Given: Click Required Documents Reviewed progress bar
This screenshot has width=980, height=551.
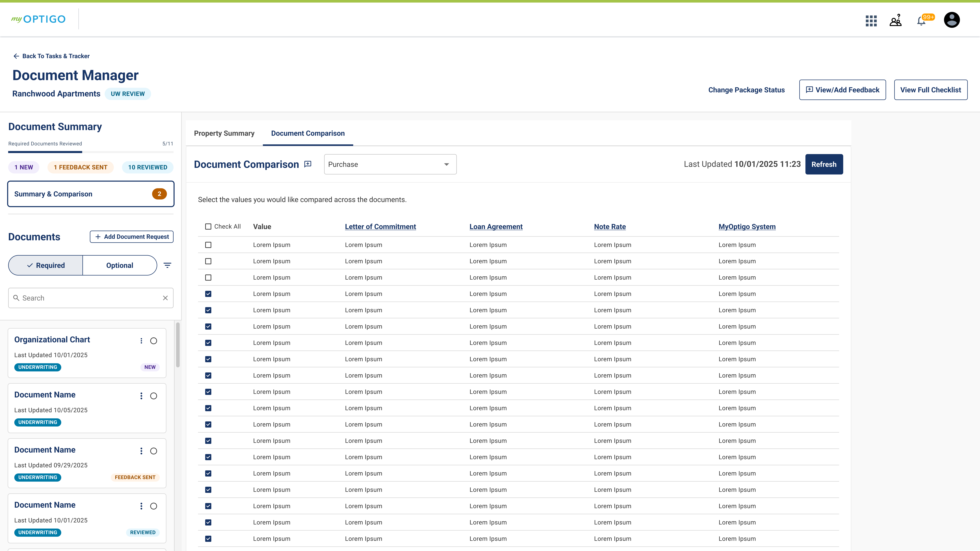Looking at the screenshot, I should [91, 152].
